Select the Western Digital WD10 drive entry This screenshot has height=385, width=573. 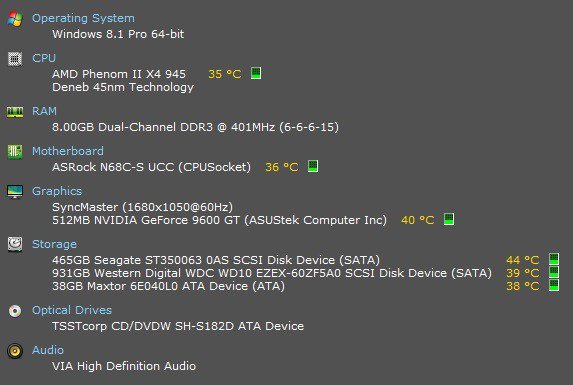pyautogui.click(x=272, y=273)
